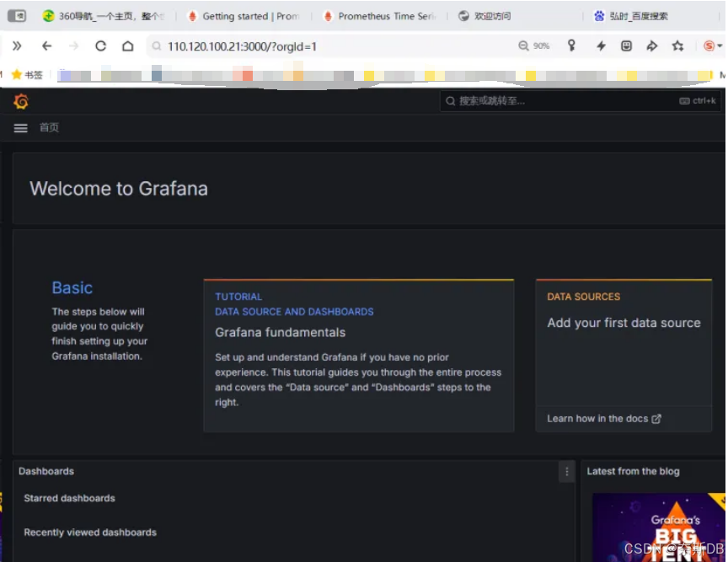Screen dimensions: 728x562
Task: Open the zoom 90% control
Action: point(534,45)
